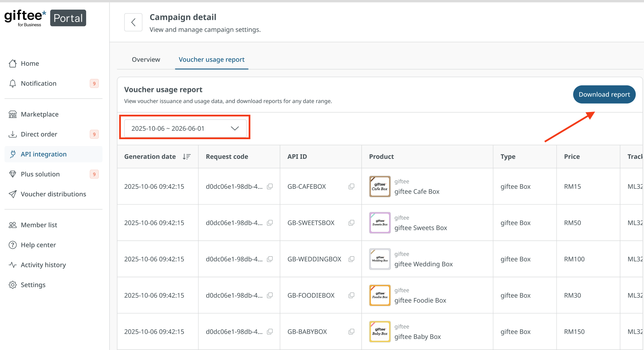Click the giftee Foodie Box product name
Viewport: 644px width, 350px height.
(420, 300)
